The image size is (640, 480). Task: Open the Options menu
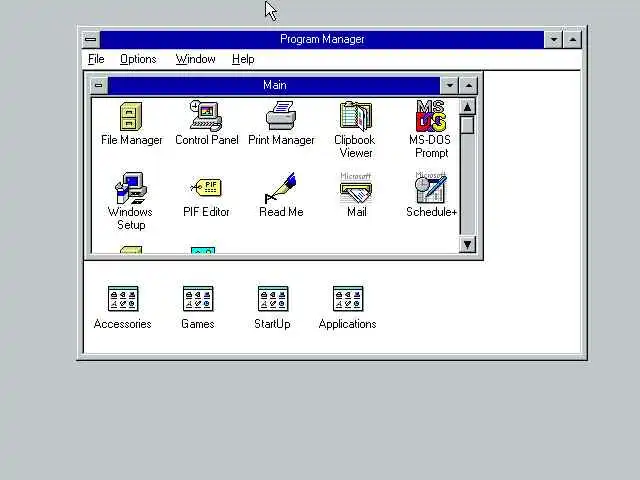click(x=138, y=59)
